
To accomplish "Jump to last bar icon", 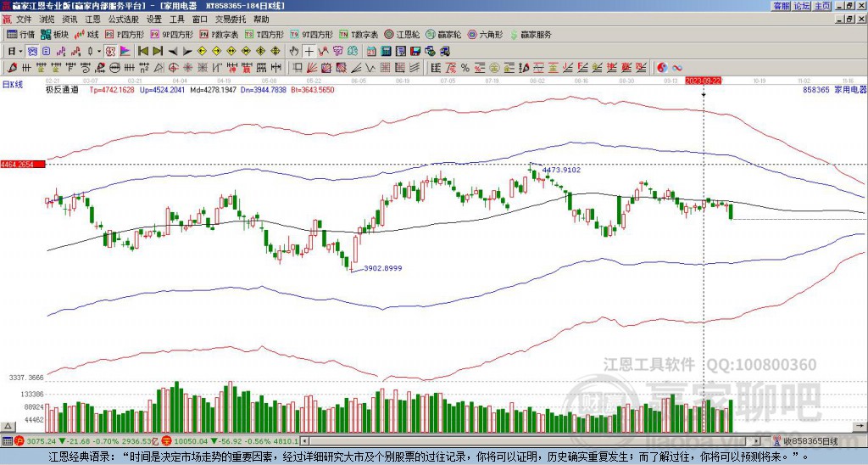I will 158,51.
